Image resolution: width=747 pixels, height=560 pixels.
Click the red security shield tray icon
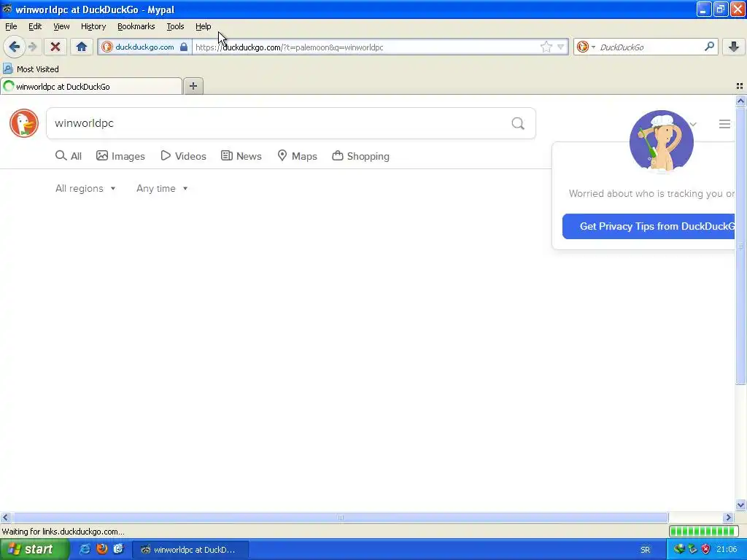coord(705,550)
